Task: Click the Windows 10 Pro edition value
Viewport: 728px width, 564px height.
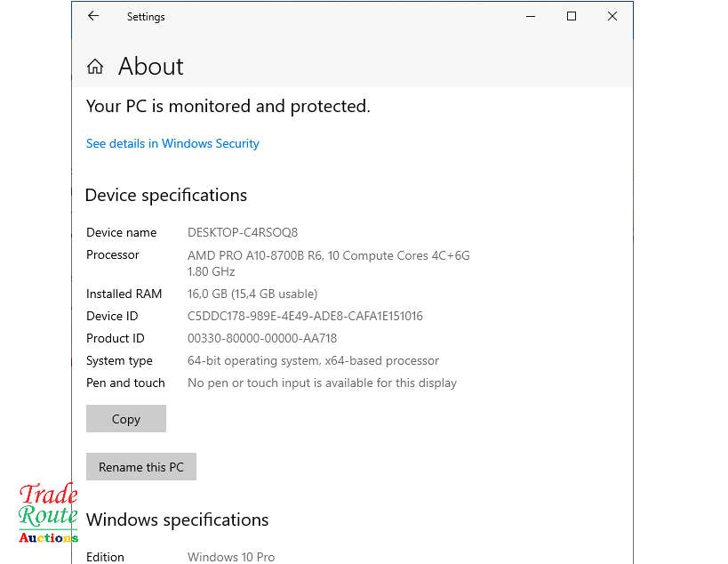Action: 231,557
